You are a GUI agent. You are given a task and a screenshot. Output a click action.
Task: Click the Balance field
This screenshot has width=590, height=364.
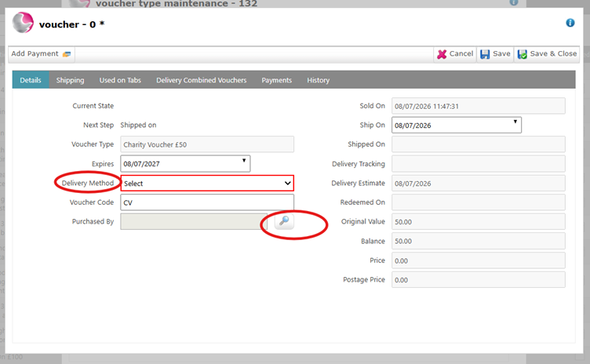click(479, 241)
